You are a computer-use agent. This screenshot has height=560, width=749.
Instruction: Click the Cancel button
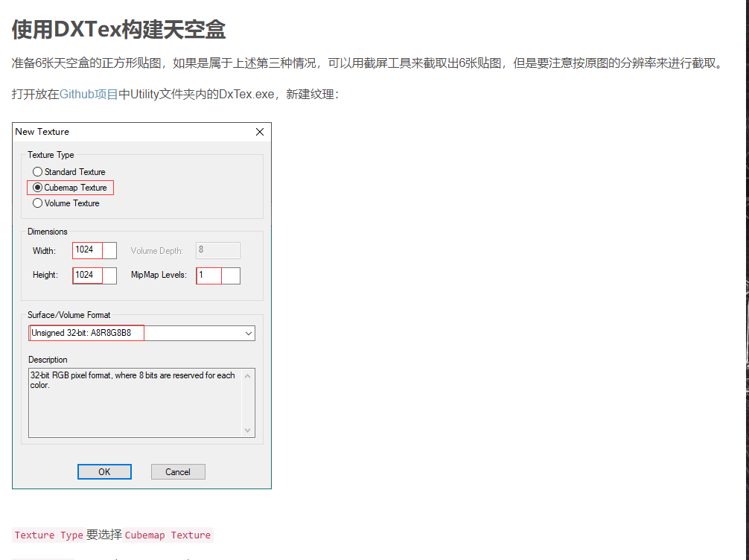coord(178,471)
